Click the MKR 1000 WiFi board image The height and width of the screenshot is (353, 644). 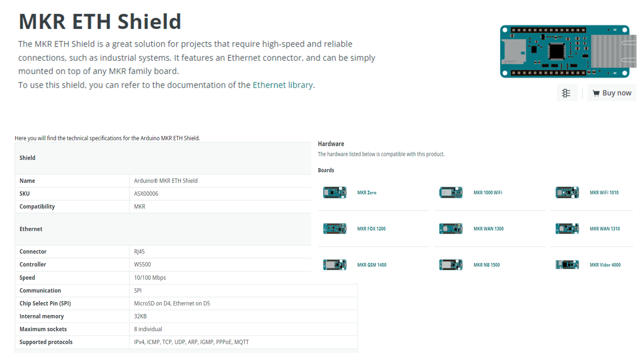[451, 193]
